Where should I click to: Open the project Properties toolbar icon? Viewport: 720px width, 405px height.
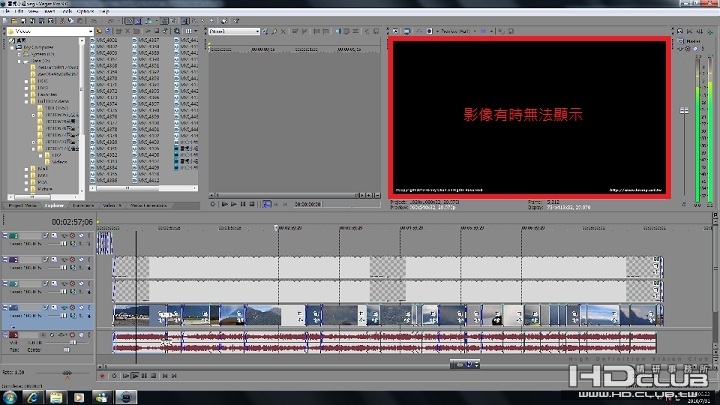point(51,21)
